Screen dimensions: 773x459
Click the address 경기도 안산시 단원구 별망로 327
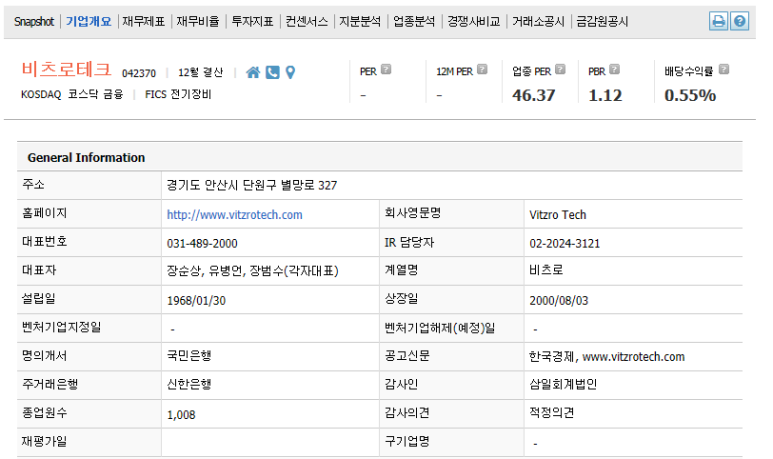pyautogui.click(x=252, y=185)
